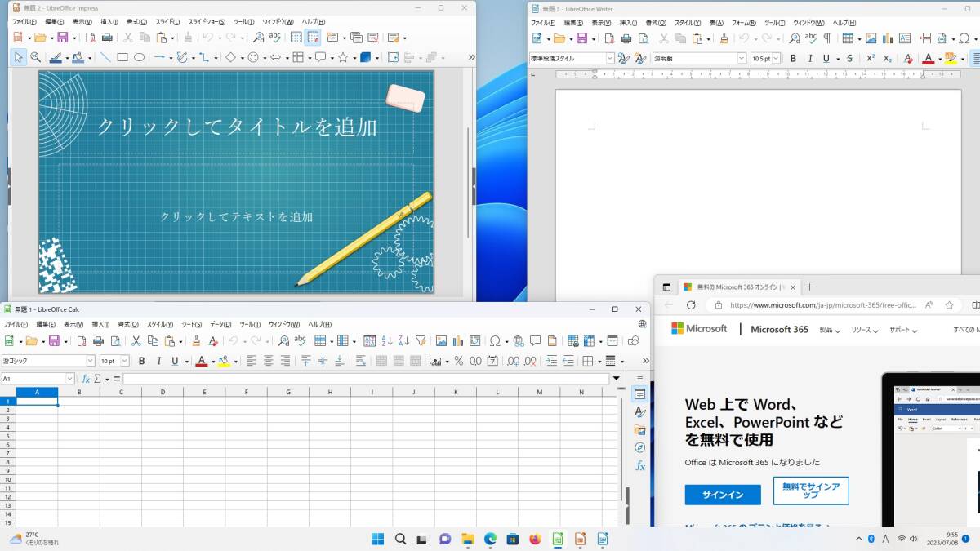Select the Stars shape tool in Impress
Image resolution: width=980 pixels, height=551 pixels.
pos(343,57)
